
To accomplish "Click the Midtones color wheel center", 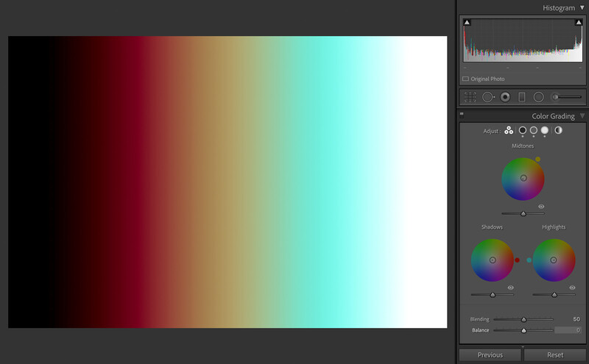I will tap(523, 178).
